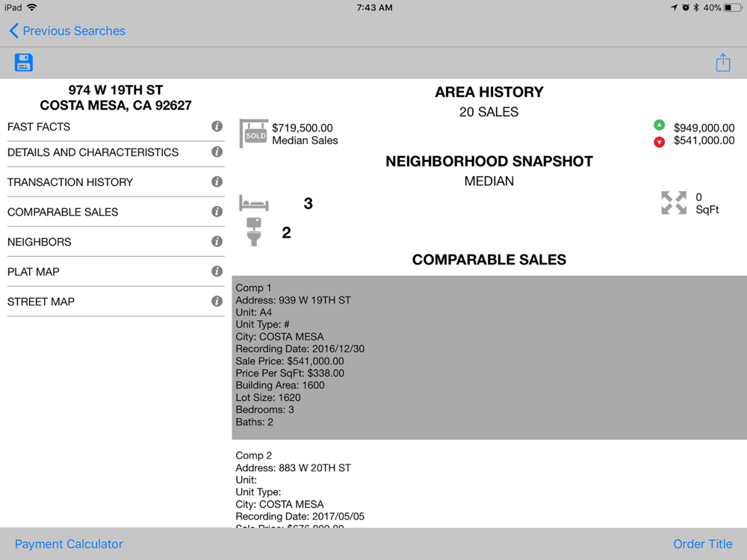Open the Fast Facts section
This screenshot has height=560, width=747.
pos(39,127)
